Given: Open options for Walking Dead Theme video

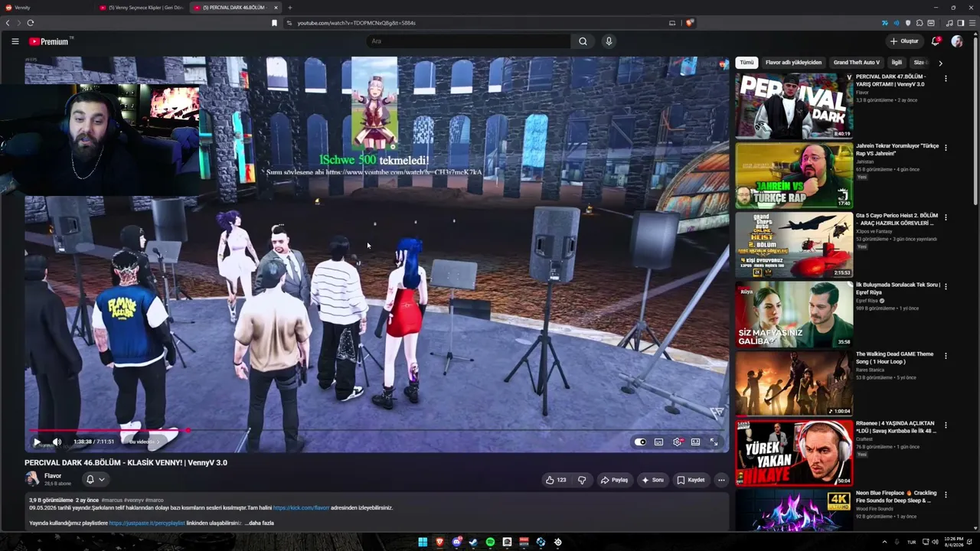Looking at the screenshot, I should [x=946, y=355].
